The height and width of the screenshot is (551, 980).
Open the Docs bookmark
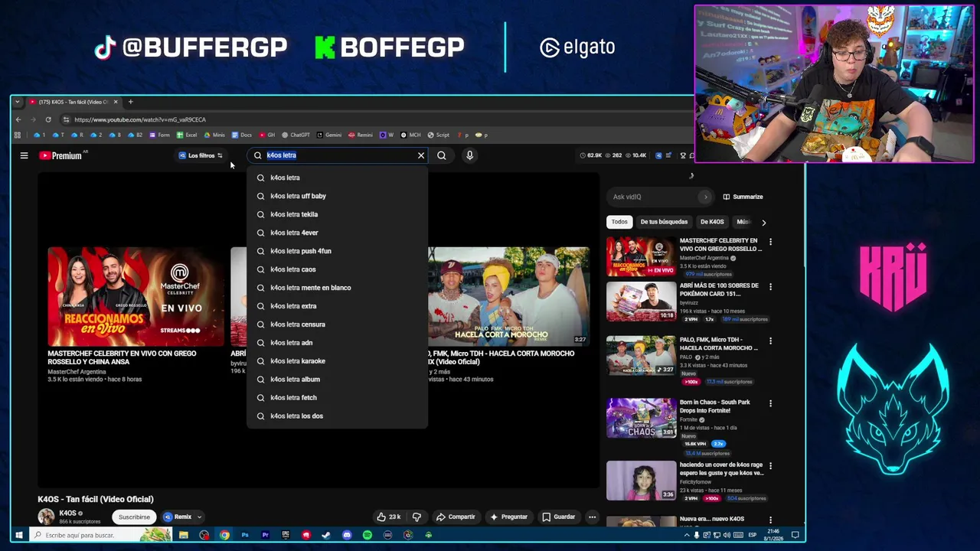[x=242, y=135]
